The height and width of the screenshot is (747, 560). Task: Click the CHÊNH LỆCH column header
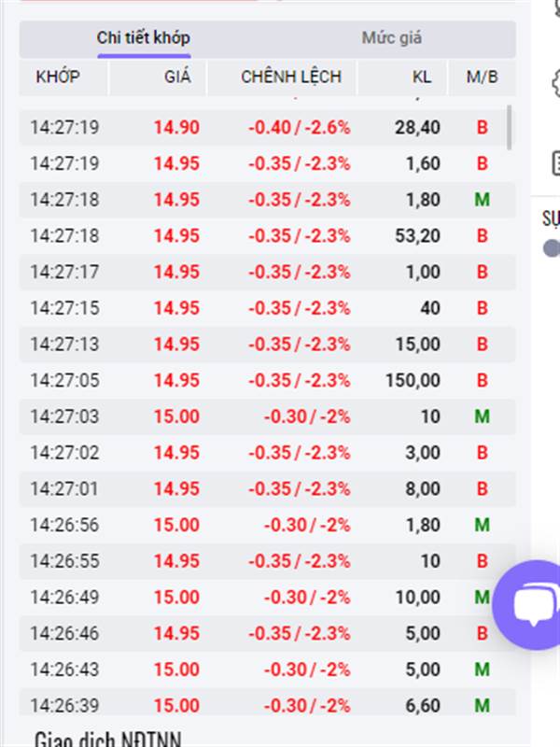(x=291, y=77)
